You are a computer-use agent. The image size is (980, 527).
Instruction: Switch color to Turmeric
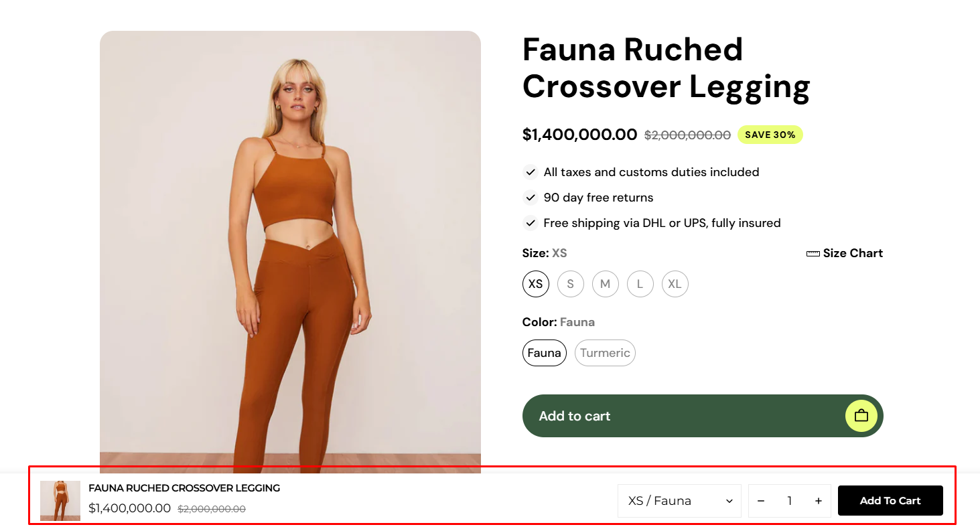pyautogui.click(x=605, y=353)
